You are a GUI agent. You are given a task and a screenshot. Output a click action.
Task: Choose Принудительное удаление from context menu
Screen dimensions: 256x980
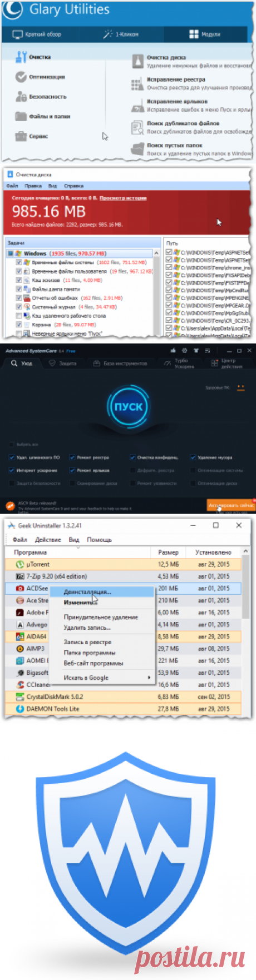pyautogui.click(x=101, y=617)
